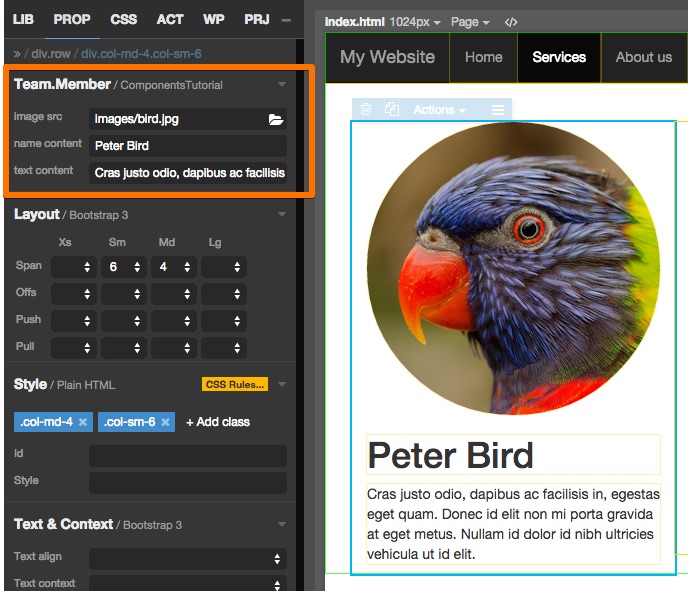688x591 pixels.
Task: Browse for image using folder icon
Action: [x=276, y=119]
